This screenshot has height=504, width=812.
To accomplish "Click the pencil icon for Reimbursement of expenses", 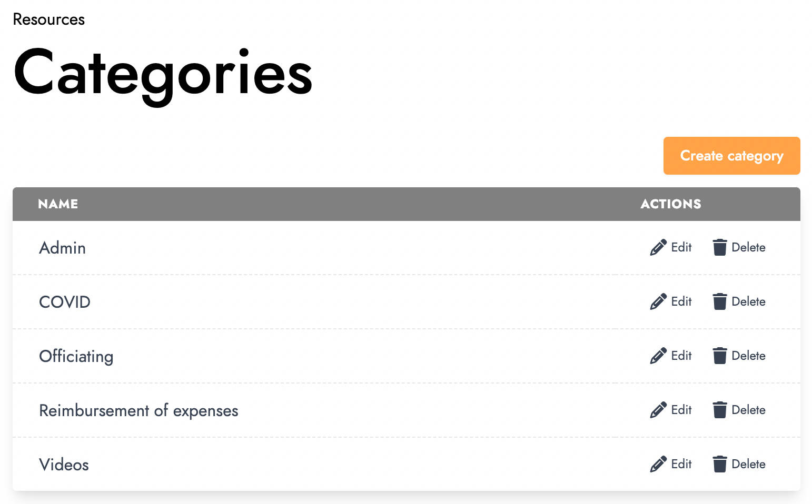I will 658,410.
